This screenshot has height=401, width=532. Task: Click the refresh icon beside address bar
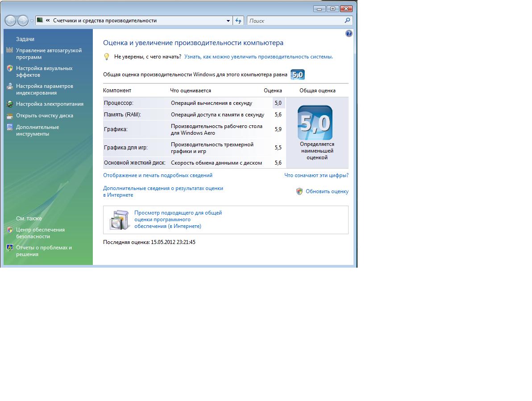pos(238,21)
